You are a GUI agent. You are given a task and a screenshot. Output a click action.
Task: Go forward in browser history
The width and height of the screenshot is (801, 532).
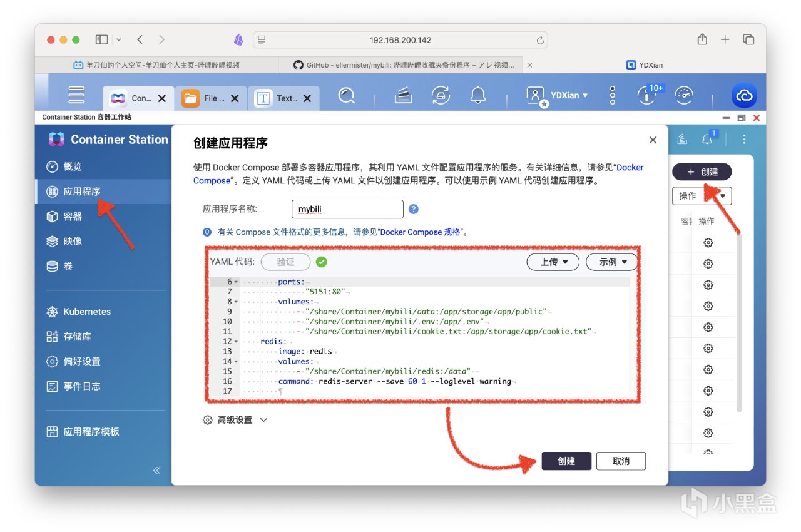(162, 39)
